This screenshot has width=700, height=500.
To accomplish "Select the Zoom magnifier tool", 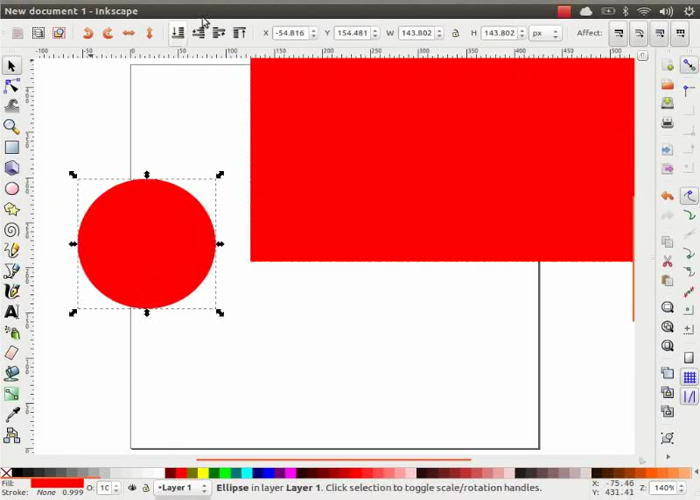I will (12, 127).
